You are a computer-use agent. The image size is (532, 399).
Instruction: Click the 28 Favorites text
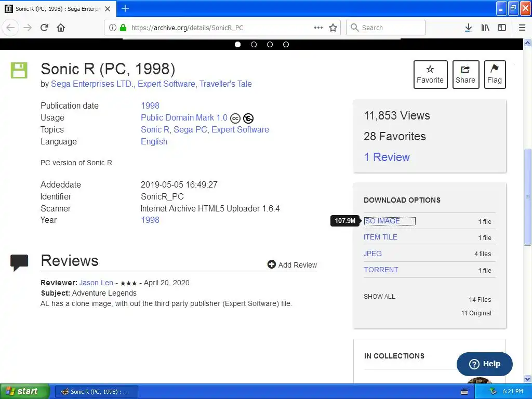tap(395, 137)
